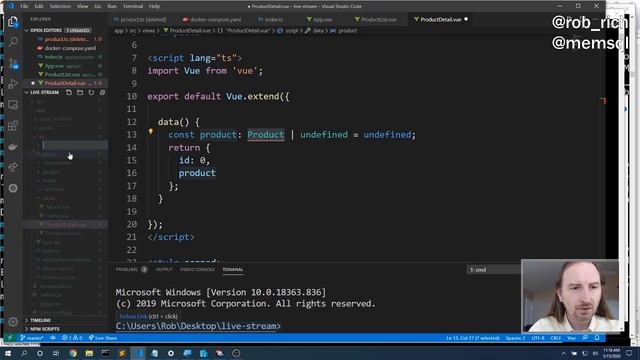Change indentation via 'Spaces: 2'
The width and height of the screenshot is (640, 360).
[x=515, y=338]
